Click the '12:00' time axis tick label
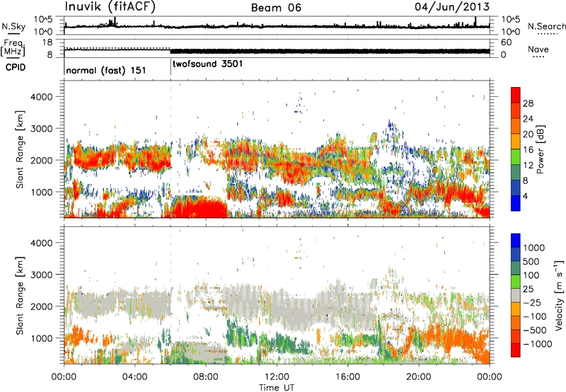This screenshot has height=392, width=566. (x=277, y=377)
